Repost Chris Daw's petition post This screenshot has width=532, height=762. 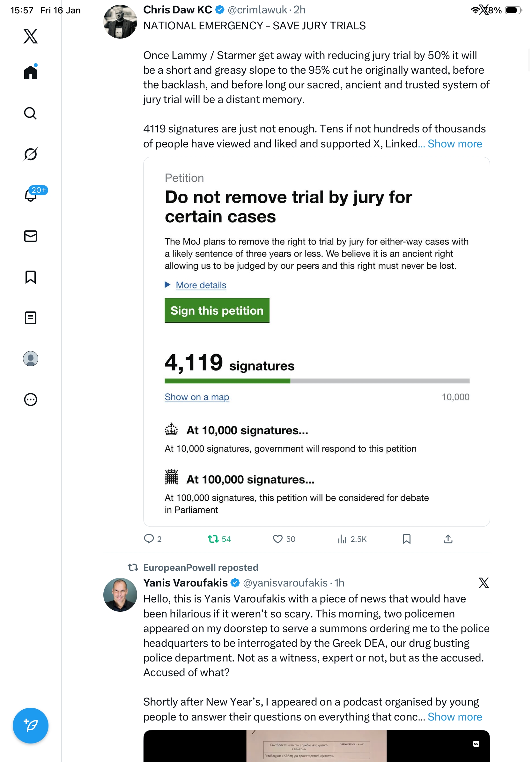click(213, 539)
